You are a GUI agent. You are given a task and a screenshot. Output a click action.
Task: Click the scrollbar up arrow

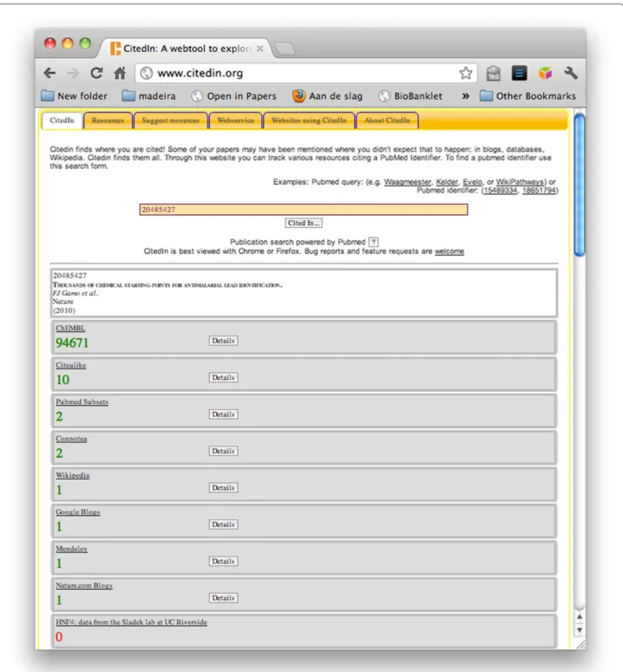tap(580, 617)
